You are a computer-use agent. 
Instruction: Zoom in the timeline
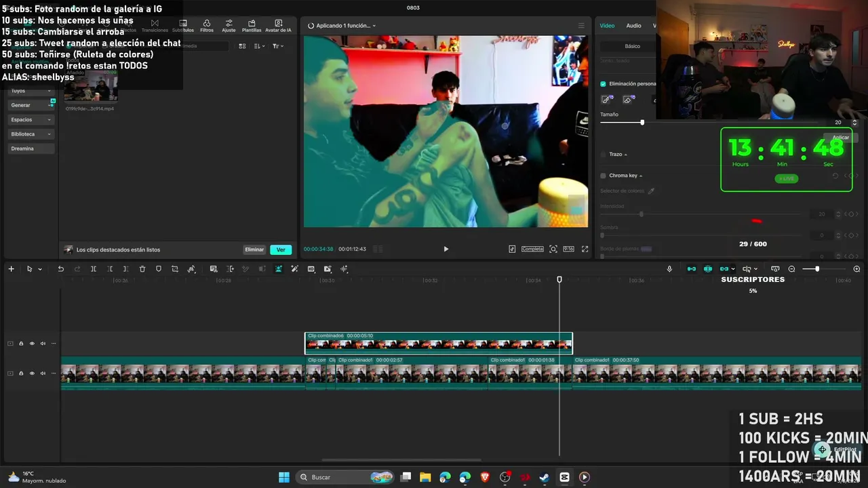click(856, 269)
